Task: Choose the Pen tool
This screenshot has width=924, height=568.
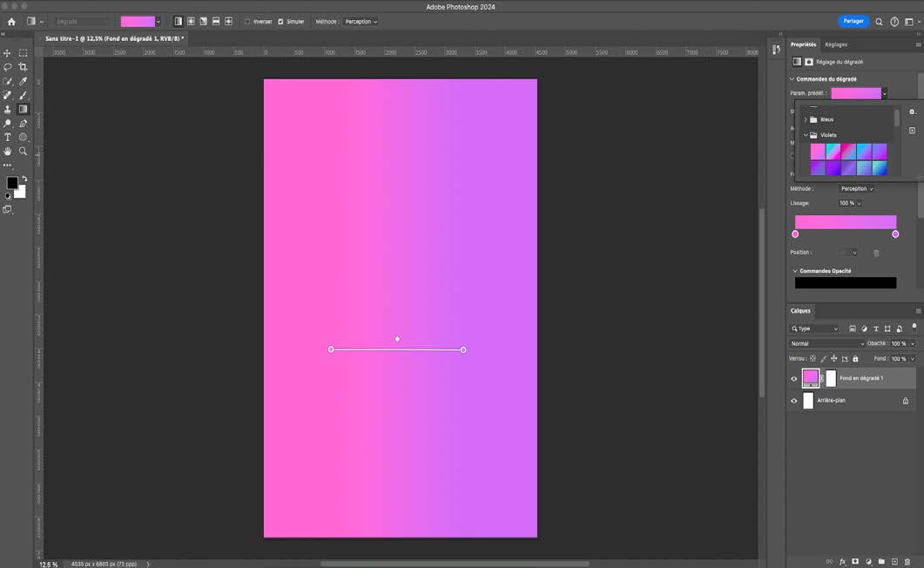Action: click(x=23, y=124)
